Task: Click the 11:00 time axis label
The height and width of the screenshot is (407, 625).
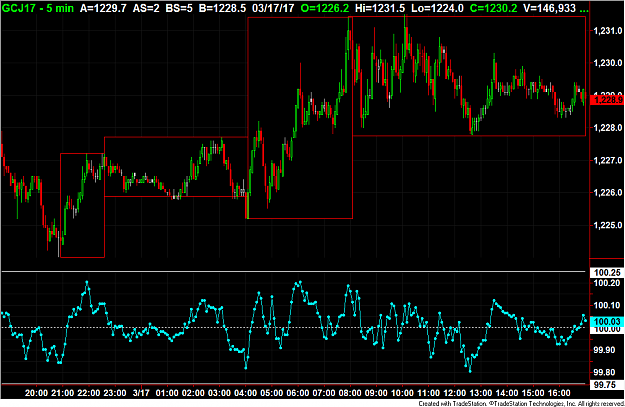Action: click(428, 393)
